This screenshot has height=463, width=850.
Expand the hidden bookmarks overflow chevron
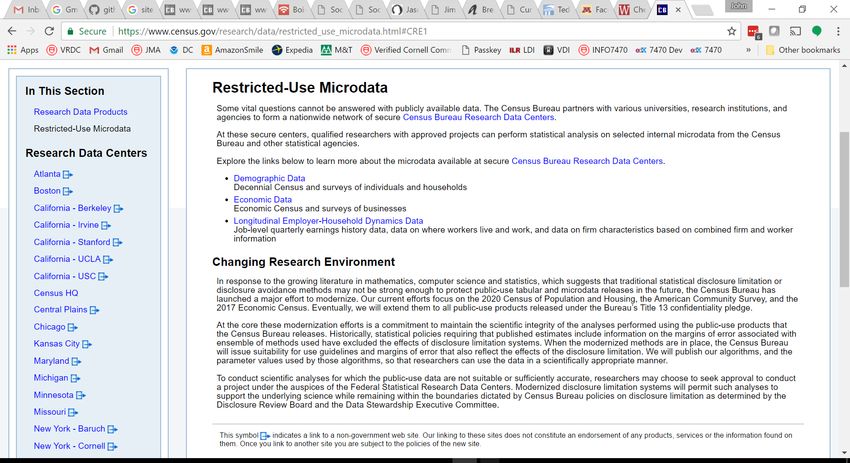[x=749, y=50]
